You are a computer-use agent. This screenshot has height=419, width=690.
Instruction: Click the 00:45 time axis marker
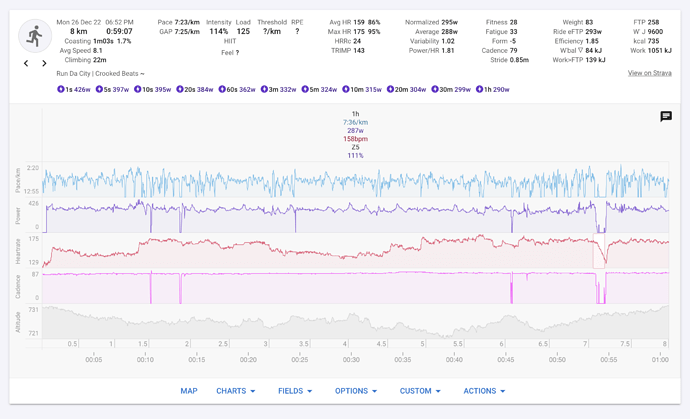(506, 360)
